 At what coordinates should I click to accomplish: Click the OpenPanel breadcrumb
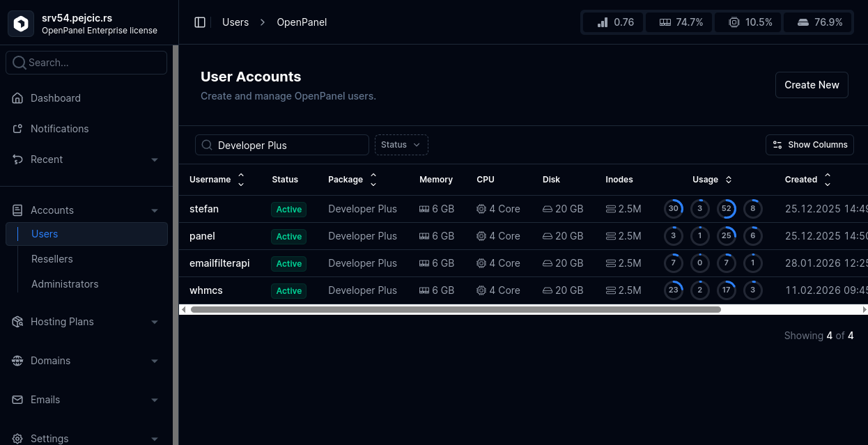point(302,22)
